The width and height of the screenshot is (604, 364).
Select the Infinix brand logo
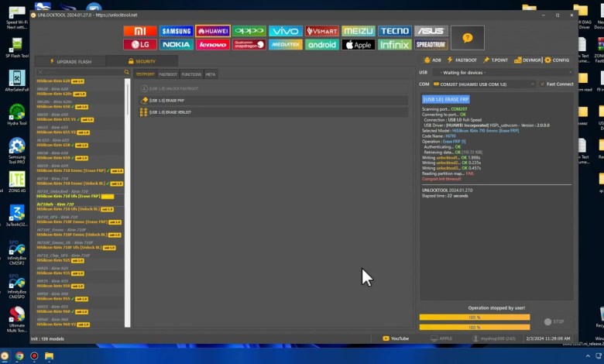[x=395, y=45]
